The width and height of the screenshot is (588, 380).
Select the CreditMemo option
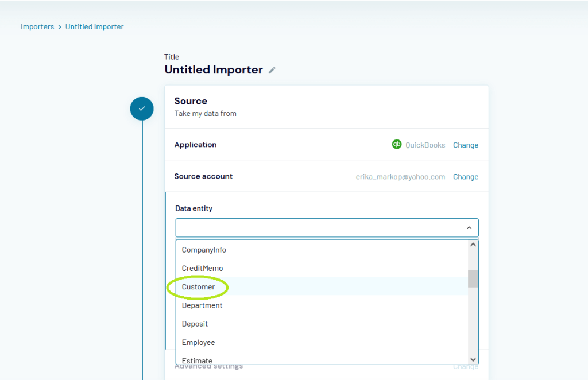(x=202, y=268)
